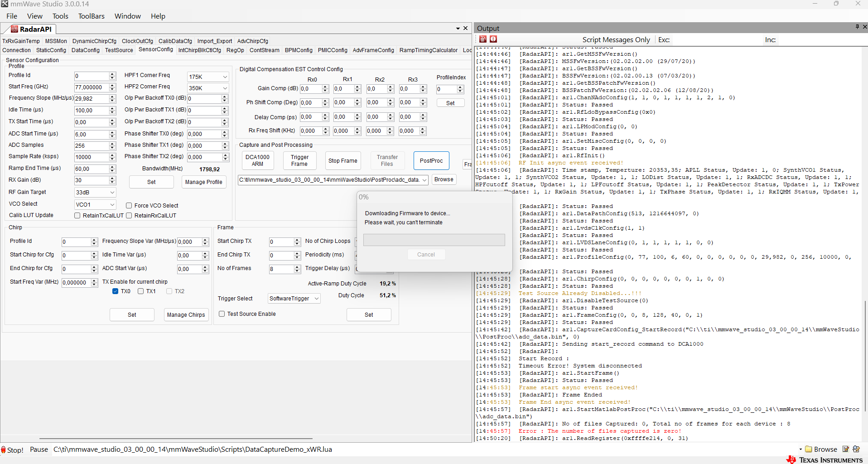
Task: Switch to the StaticConfig tab
Action: [x=51, y=50]
